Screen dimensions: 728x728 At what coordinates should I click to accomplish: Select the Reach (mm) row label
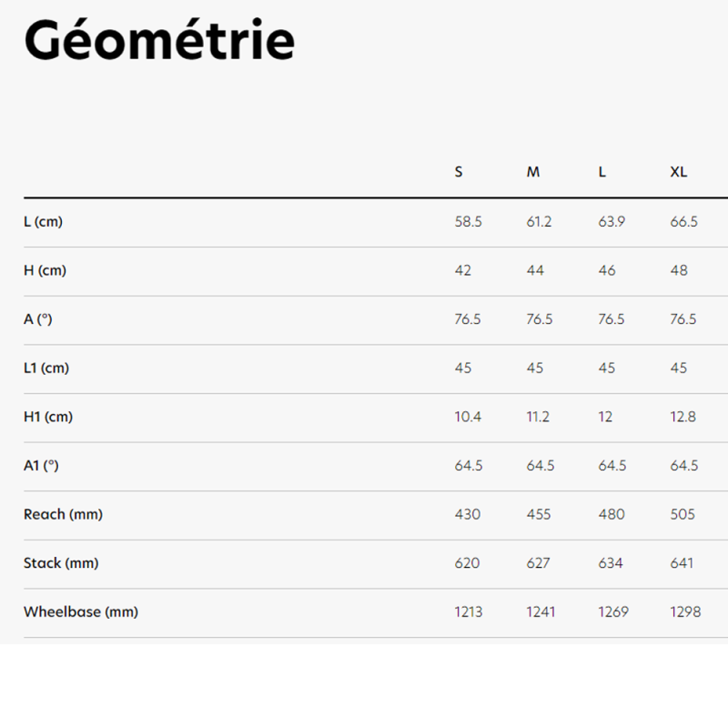(63, 514)
